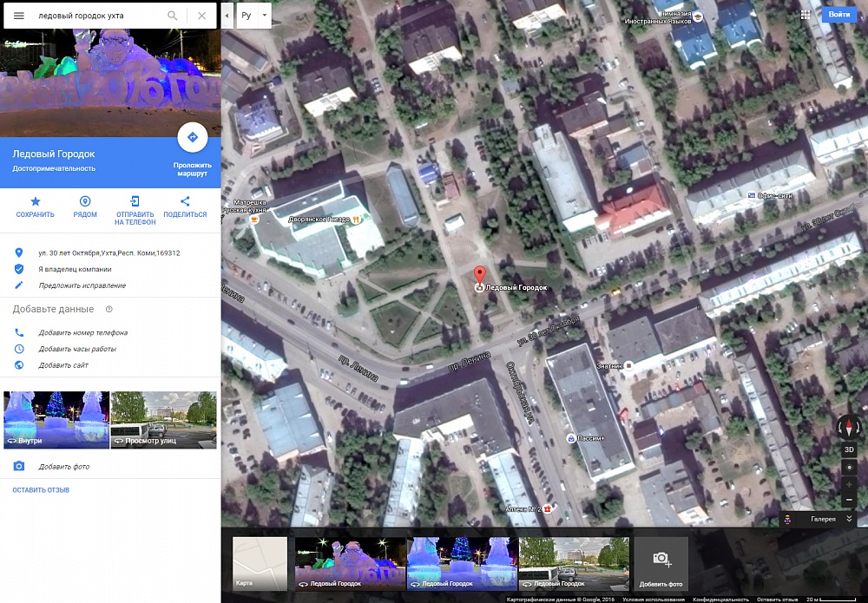The height and width of the screenshot is (603, 868).
Task: Open the hamburger main menu
Action: pyautogui.click(x=18, y=16)
